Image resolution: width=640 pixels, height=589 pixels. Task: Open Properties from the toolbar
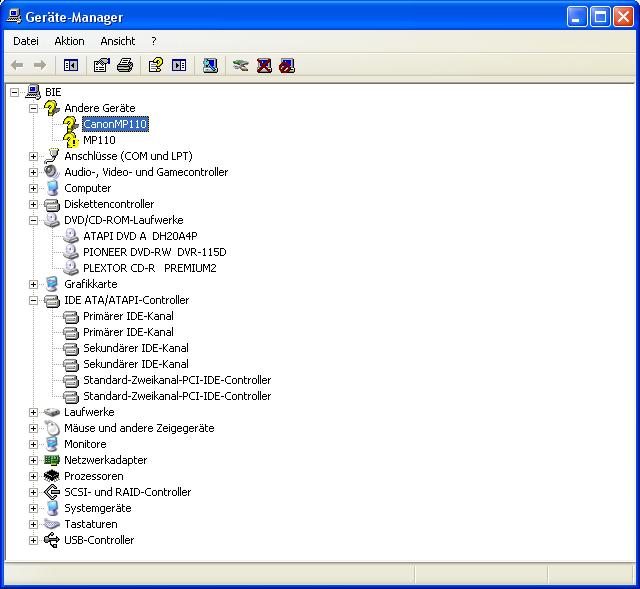pyautogui.click(x=101, y=66)
